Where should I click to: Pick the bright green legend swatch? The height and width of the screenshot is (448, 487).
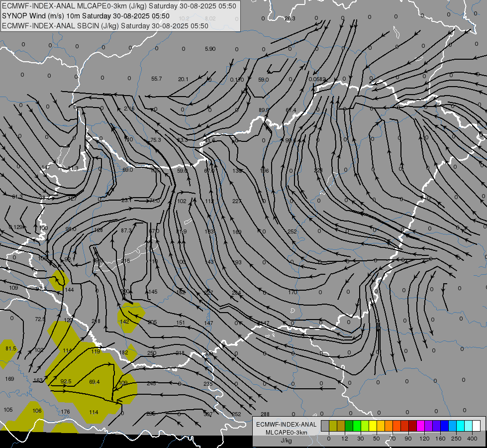point(357,426)
